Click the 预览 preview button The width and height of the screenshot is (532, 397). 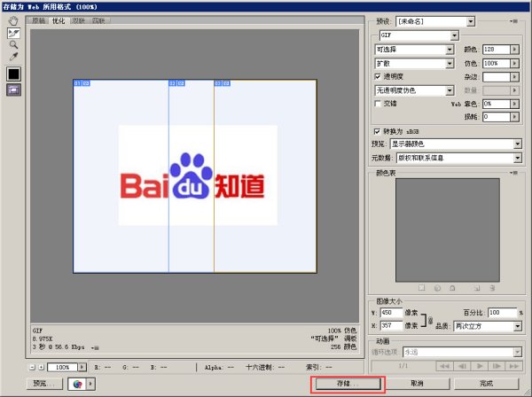44,384
